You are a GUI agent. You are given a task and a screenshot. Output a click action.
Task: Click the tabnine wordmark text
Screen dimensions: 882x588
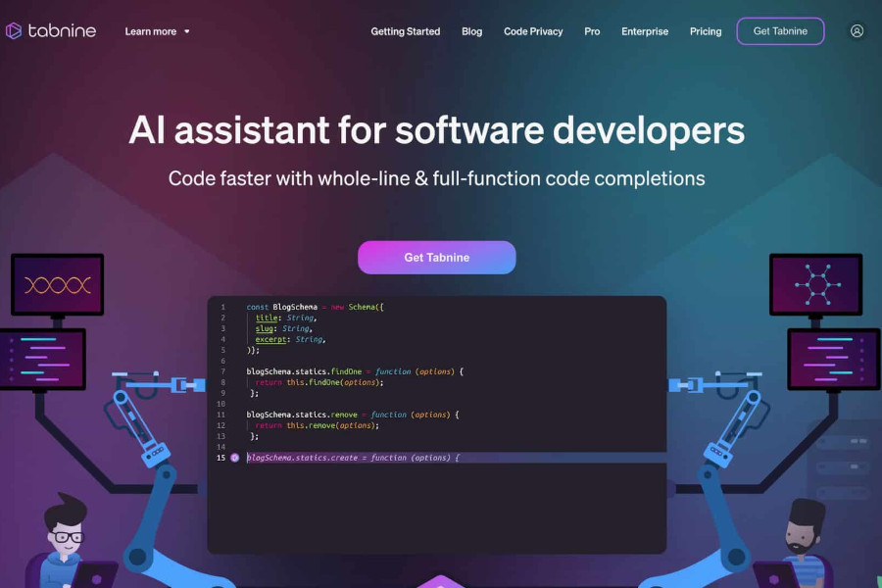pos(62,31)
